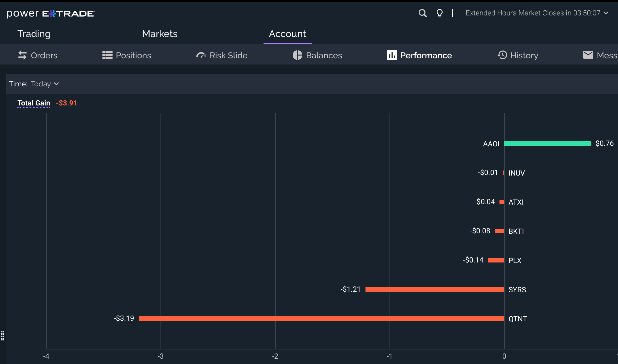The height and width of the screenshot is (364, 618).
Task: Click the lightbulb ideas icon
Action: [440, 13]
